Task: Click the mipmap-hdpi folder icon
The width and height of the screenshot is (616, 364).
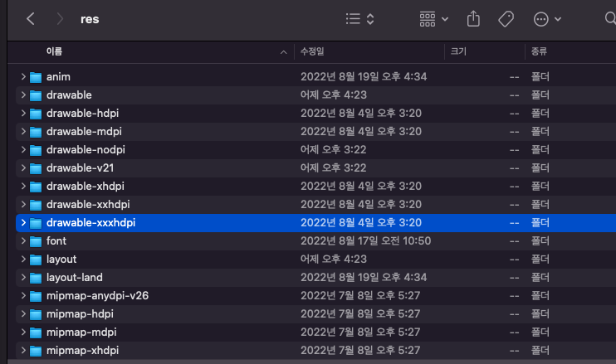Action: (36, 314)
